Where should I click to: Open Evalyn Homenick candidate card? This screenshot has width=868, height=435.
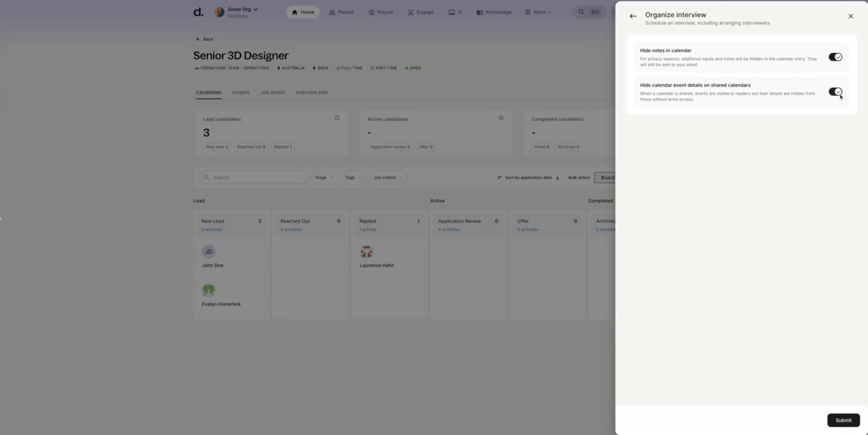pyautogui.click(x=231, y=296)
